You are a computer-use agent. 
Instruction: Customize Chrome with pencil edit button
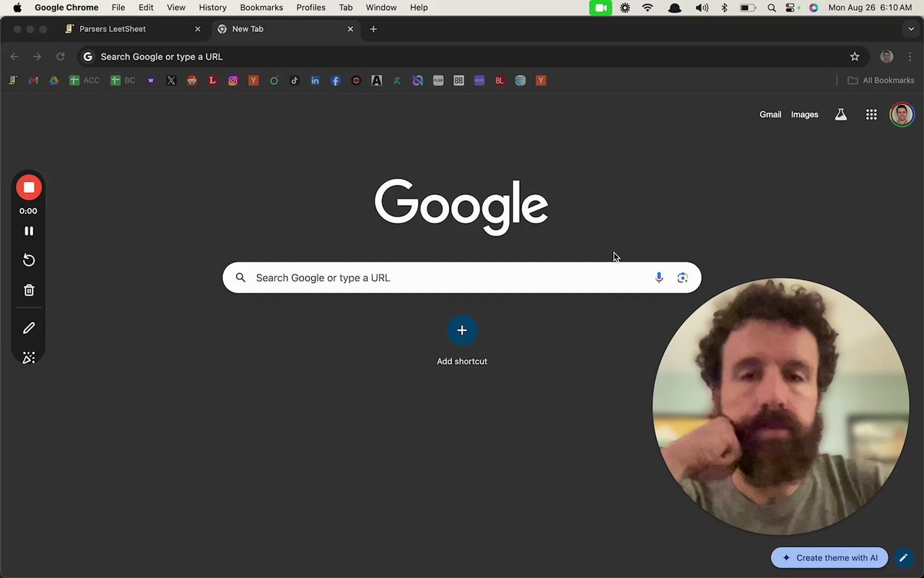click(x=903, y=558)
